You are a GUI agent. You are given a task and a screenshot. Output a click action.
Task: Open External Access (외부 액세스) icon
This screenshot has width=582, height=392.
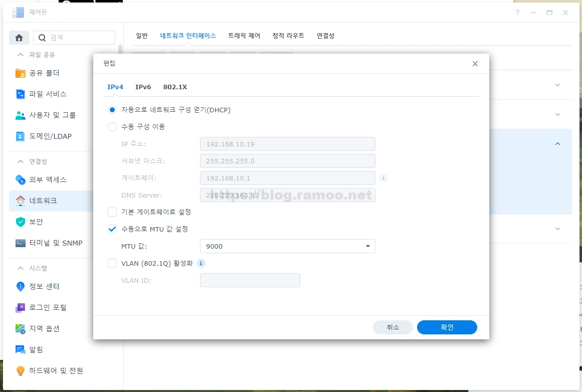(21, 179)
